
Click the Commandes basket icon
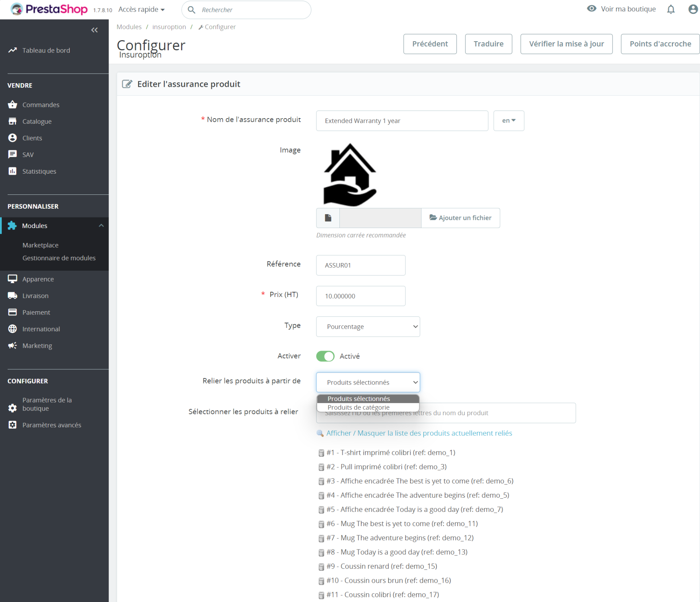[x=12, y=105]
